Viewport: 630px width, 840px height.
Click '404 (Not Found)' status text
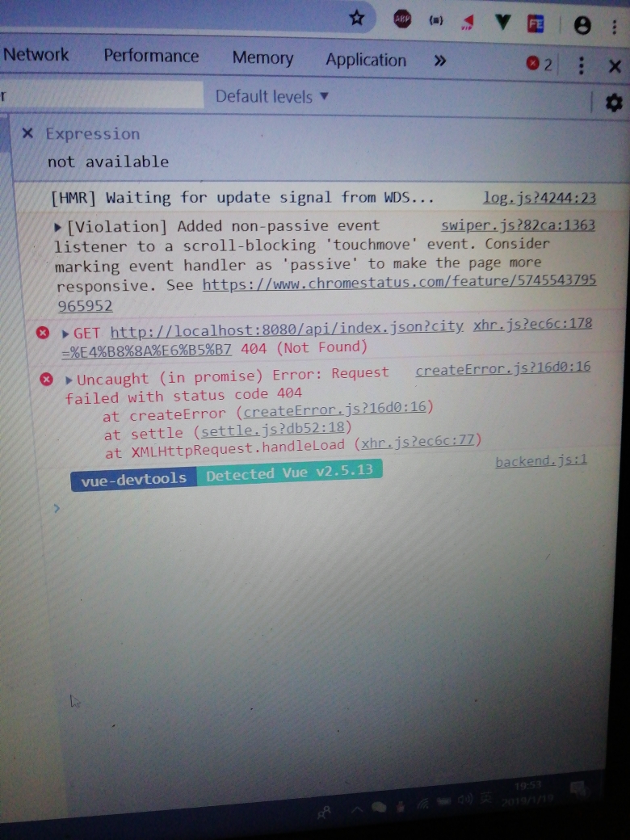[x=304, y=347]
